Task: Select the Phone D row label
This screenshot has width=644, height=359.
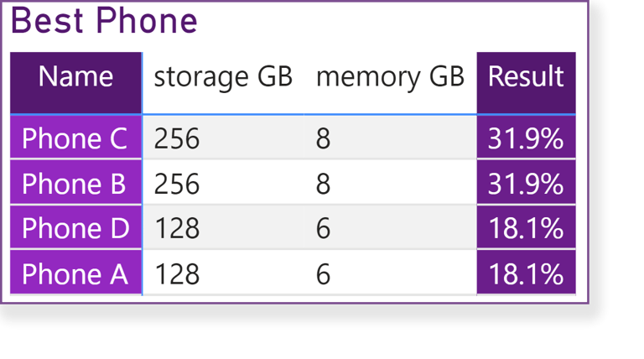Action: pyautogui.click(x=75, y=227)
